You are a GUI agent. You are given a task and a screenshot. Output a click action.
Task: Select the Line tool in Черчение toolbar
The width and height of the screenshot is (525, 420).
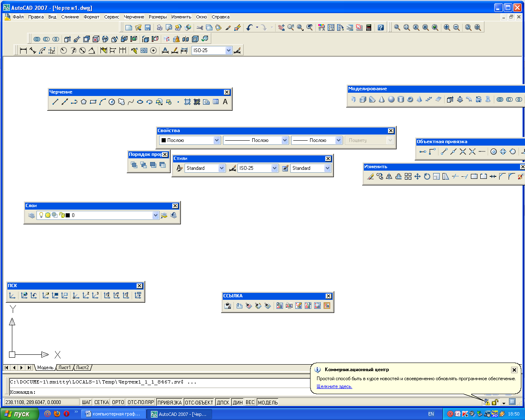pos(55,102)
